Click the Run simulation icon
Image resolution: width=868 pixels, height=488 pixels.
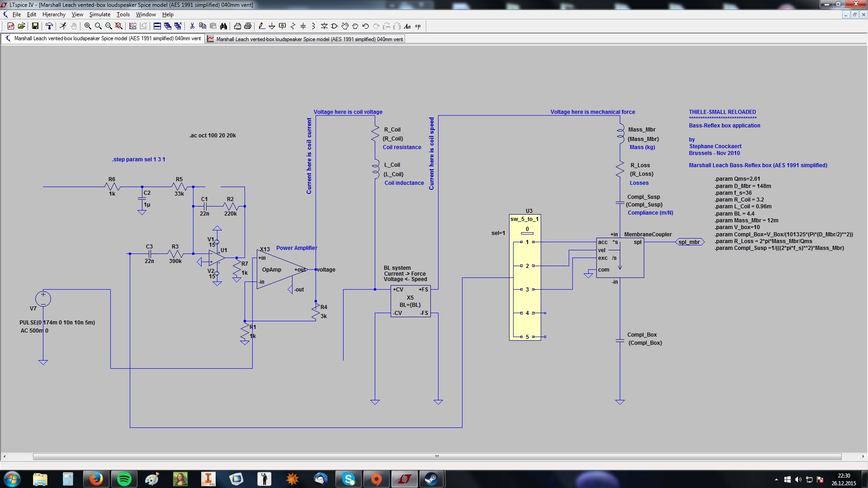click(63, 26)
